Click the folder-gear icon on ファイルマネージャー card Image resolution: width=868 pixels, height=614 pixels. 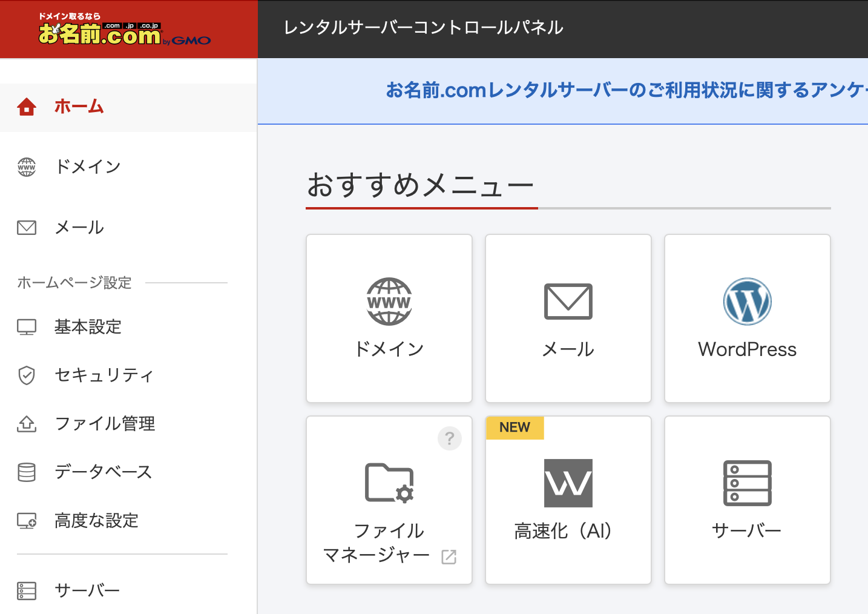click(x=389, y=483)
